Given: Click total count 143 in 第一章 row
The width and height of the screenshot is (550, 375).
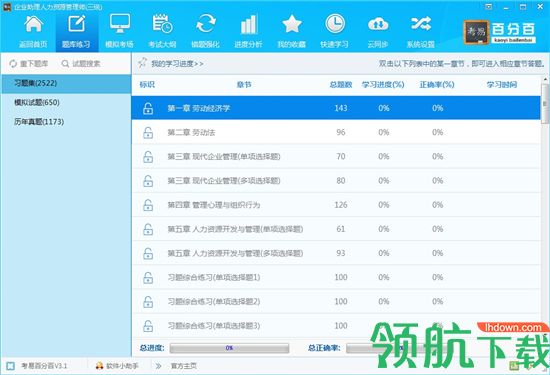Looking at the screenshot, I should tap(341, 108).
